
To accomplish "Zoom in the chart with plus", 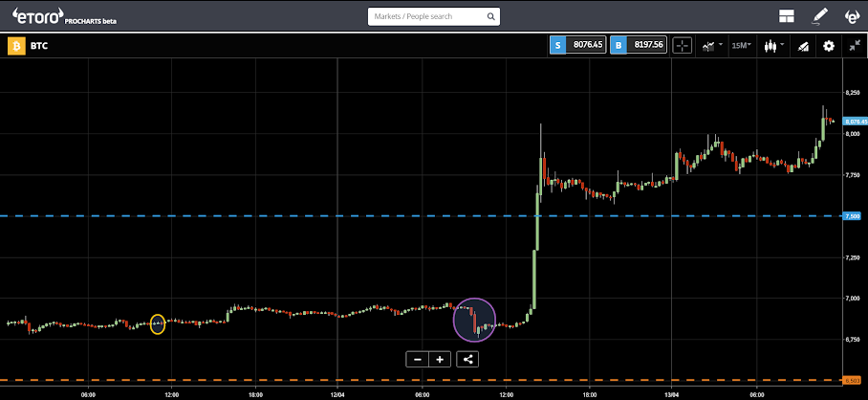I will click(x=440, y=360).
